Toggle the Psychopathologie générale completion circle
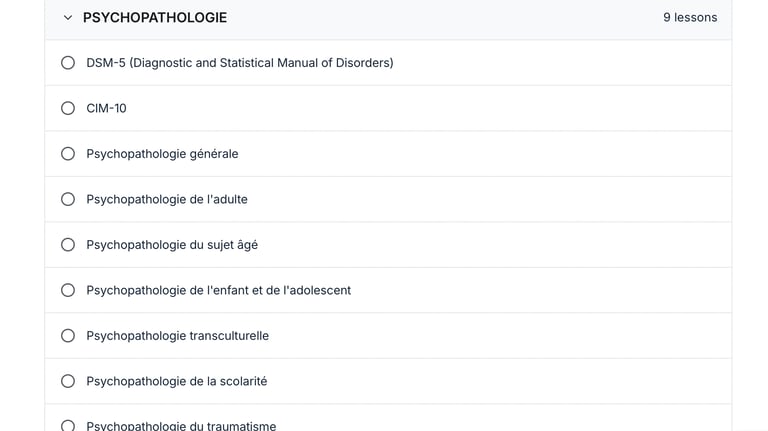Screen dimensions: 768x431 [x=68, y=154]
